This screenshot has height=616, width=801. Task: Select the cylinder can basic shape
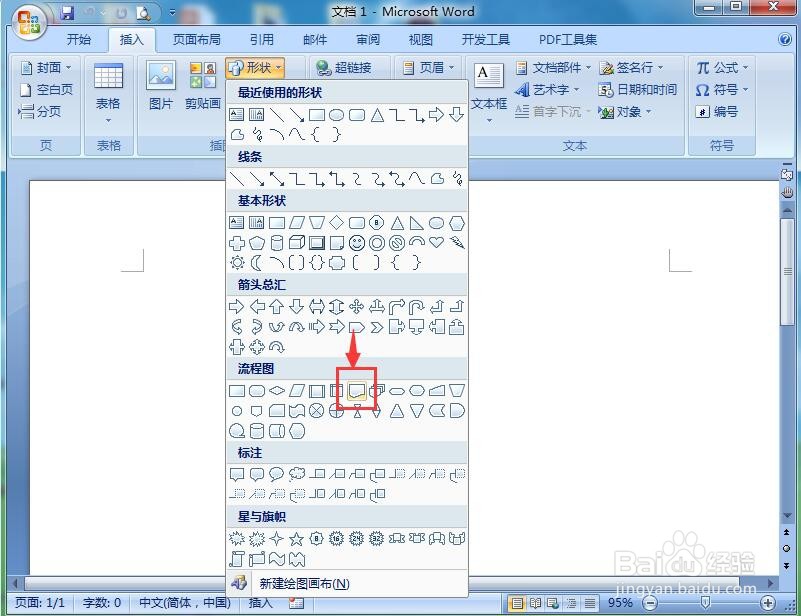coord(276,243)
